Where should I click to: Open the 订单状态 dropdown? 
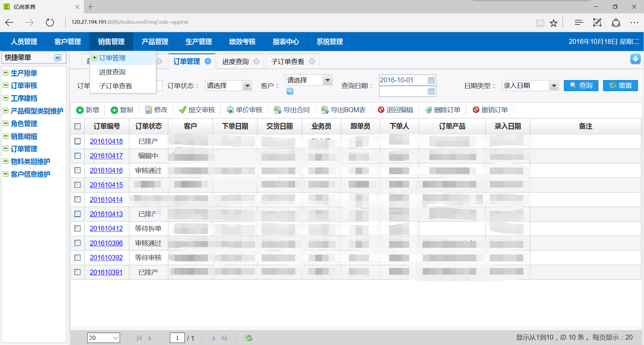[247, 86]
